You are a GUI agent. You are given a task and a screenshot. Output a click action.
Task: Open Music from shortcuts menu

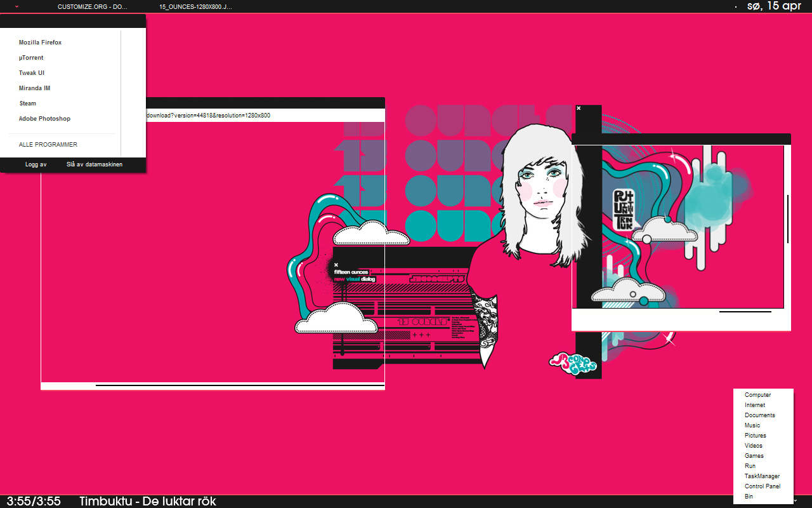(752, 425)
